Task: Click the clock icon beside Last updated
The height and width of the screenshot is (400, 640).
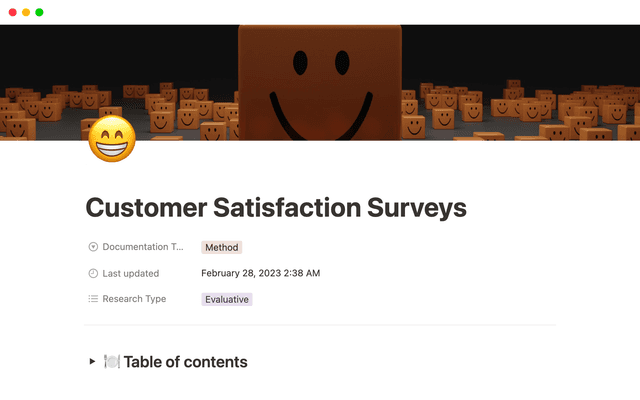Action: [x=93, y=273]
